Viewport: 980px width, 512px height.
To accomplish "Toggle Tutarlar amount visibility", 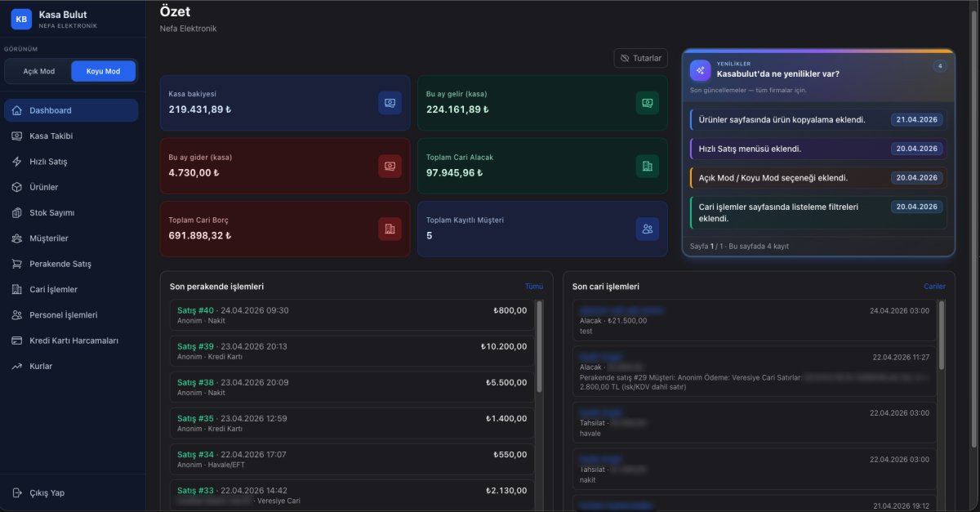I will (x=641, y=58).
